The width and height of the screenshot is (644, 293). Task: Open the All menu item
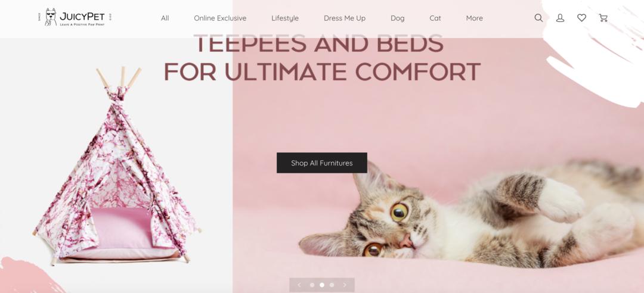(165, 18)
